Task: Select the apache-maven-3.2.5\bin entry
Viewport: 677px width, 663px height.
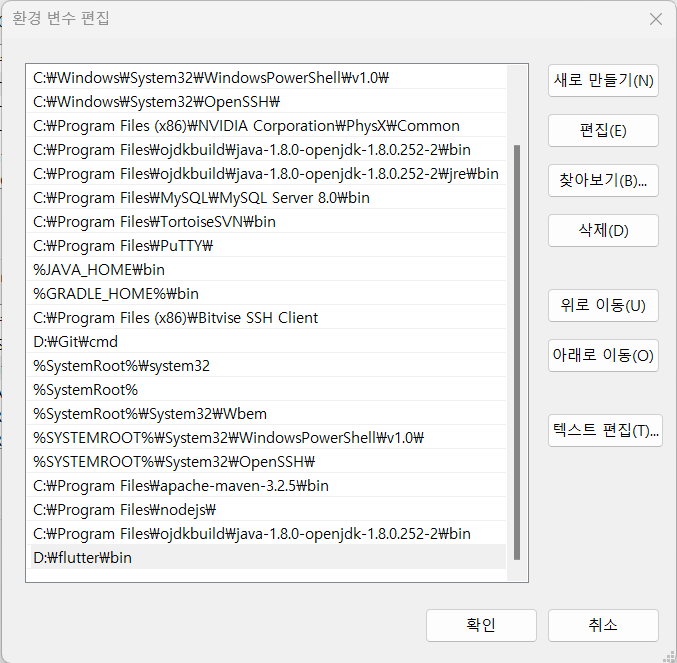Action: point(267,486)
